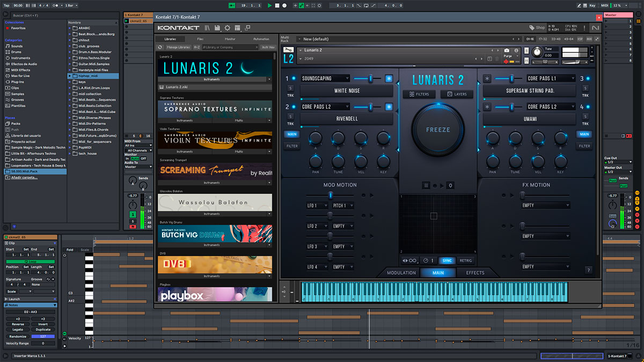
Task: Open the Kontakt library browser icon
Action: tap(207, 28)
